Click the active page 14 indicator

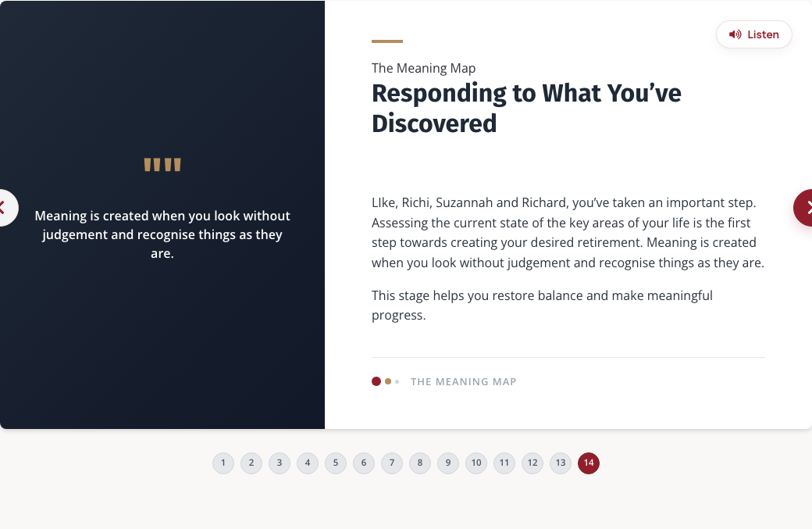589,463
